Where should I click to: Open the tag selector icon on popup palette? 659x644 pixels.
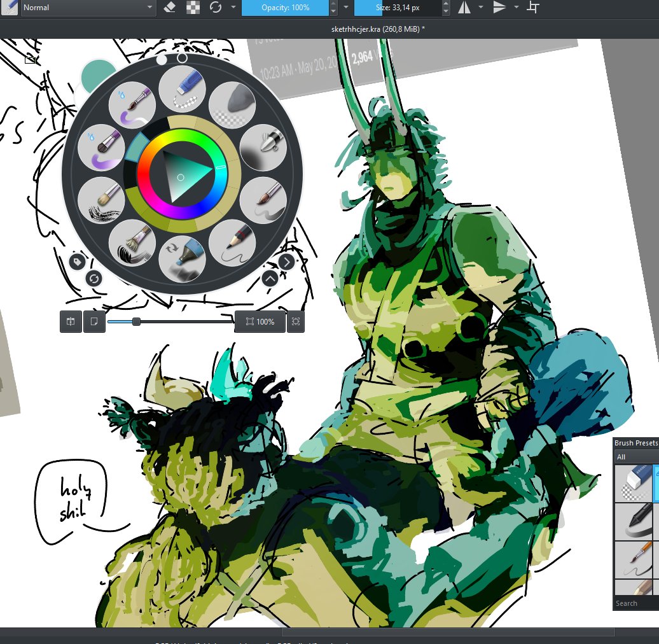[x=77, y=262]
